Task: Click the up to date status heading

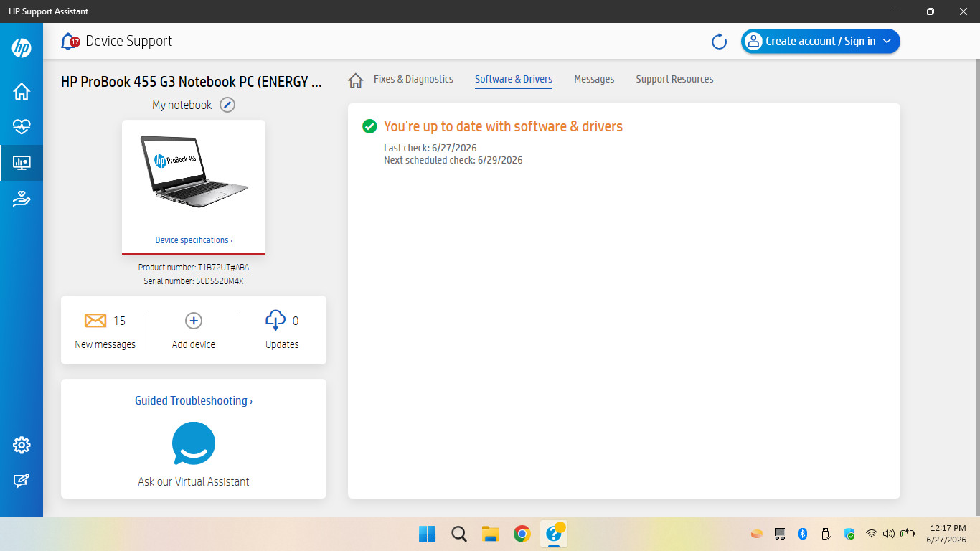Action: tap(503, 126)
